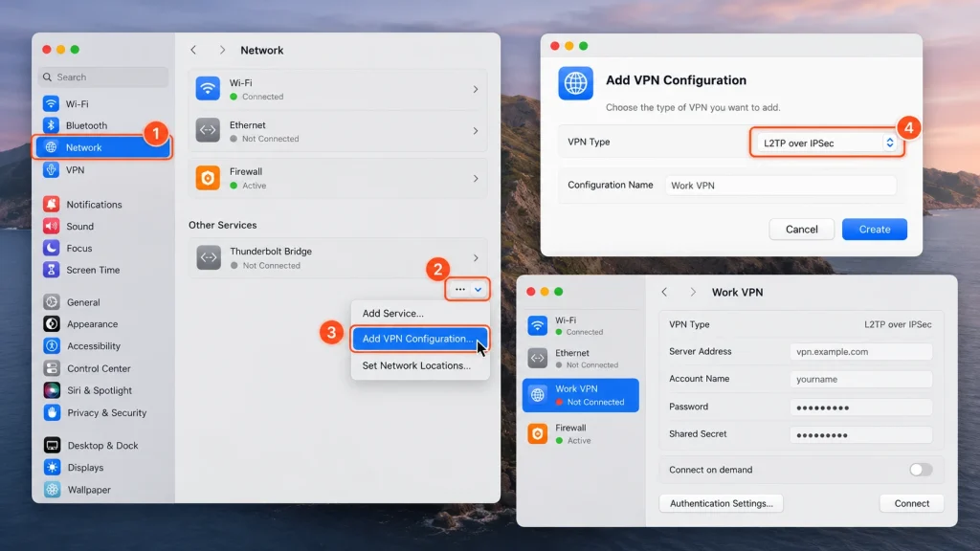Select Ethernet in the Work VPN window sidebar

pos(581,358)
